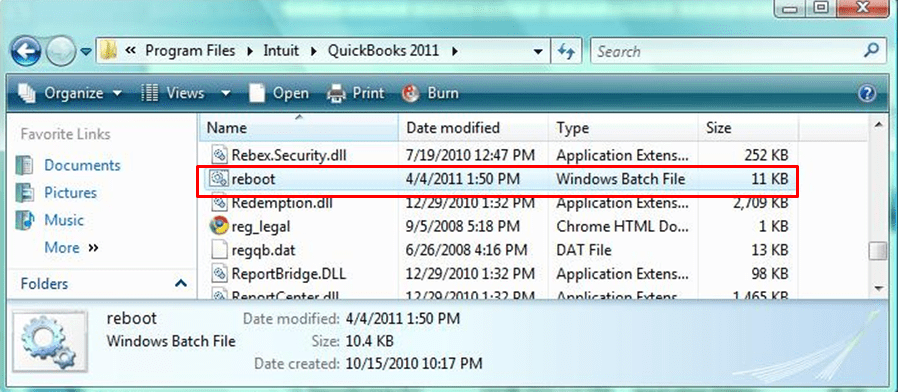Click the Open page icon in the toolbar
898x392 pixels.
(257, 93)
